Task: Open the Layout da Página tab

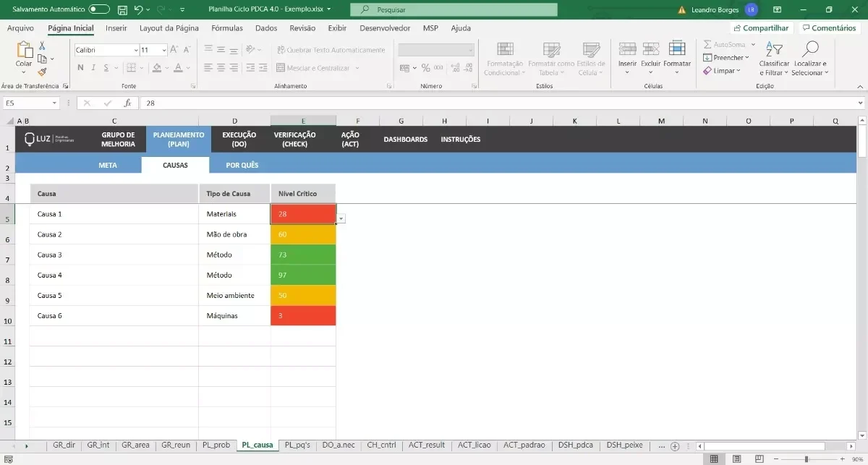Action: pyautogui.click(x=169, y=28)
